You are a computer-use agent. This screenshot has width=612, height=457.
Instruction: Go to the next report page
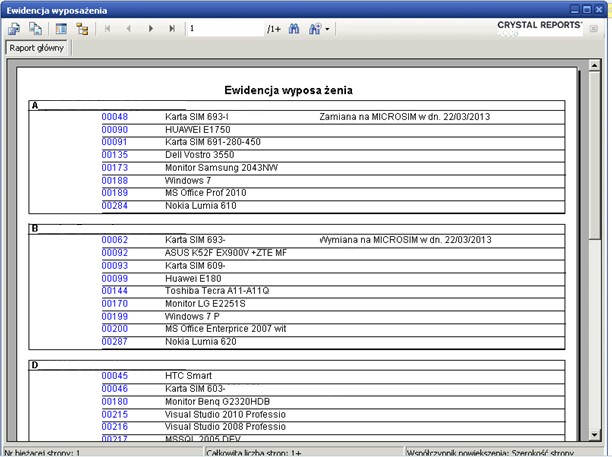pyautogui.click(x=151, y=29)
